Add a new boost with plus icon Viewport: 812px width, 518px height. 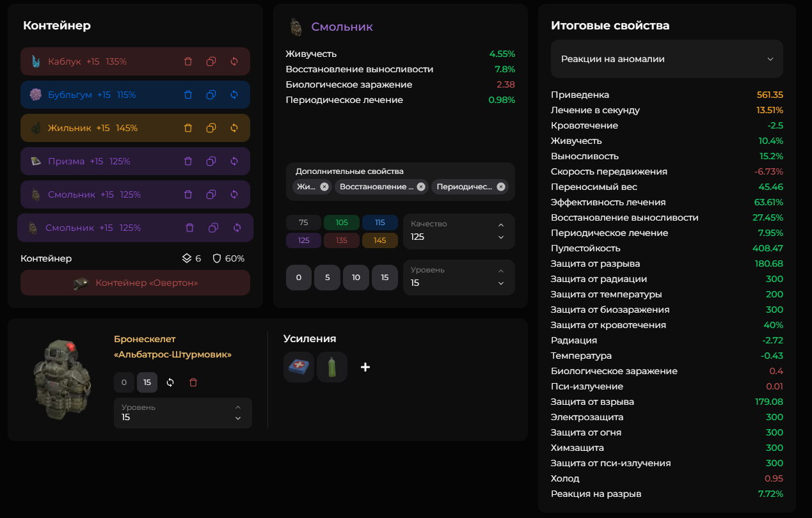click(x=365, y=367)
